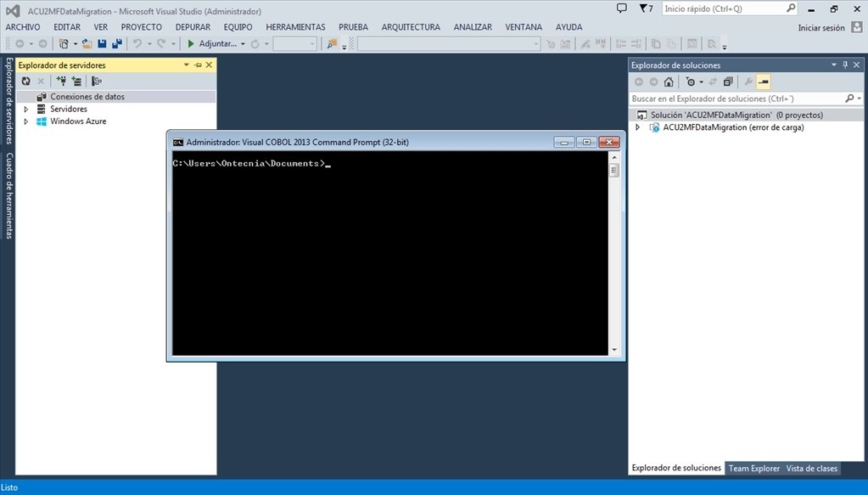
Task: Click the New Project toolbar icon
Action: pos(64,44)
